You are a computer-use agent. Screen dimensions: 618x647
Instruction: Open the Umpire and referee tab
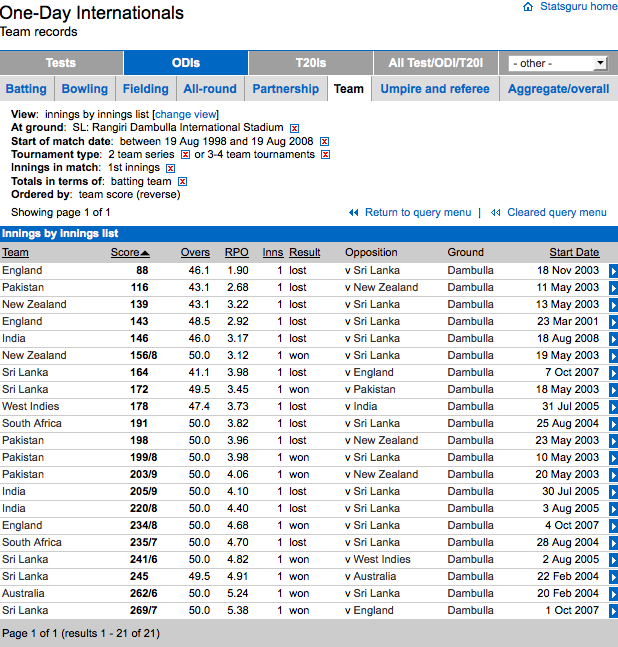pos(435,89)
